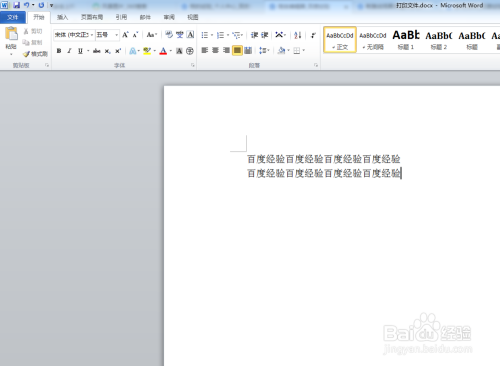Apply the yellow text highlight color
This screenshot has height=366, width=500.
[x=147, y=51]
